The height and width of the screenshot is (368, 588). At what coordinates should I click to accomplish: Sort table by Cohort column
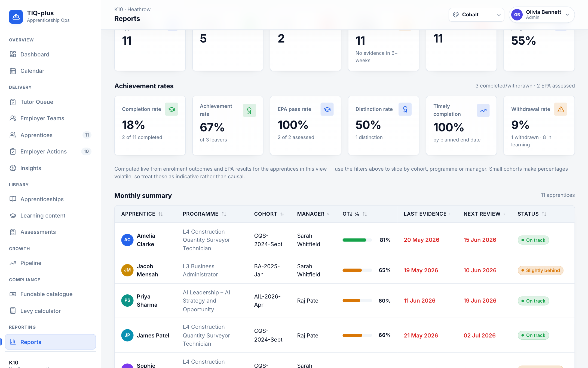tap(269, 214)
